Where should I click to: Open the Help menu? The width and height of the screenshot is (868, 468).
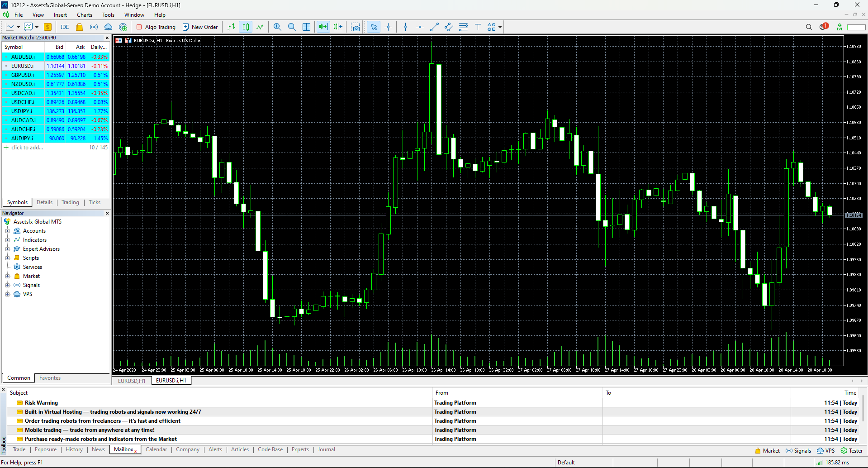(x=160, y=15)
